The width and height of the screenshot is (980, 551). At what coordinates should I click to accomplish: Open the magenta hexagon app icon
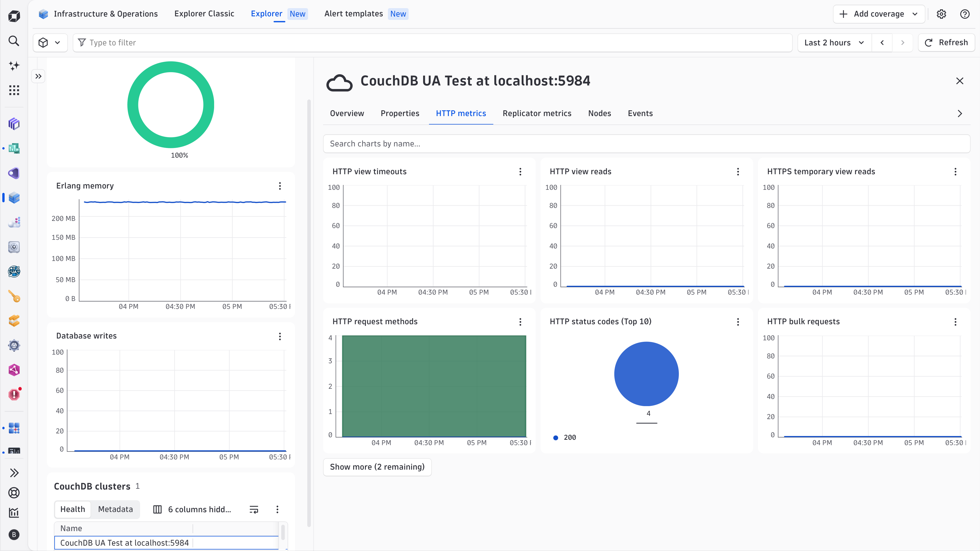tap(14, 370)
